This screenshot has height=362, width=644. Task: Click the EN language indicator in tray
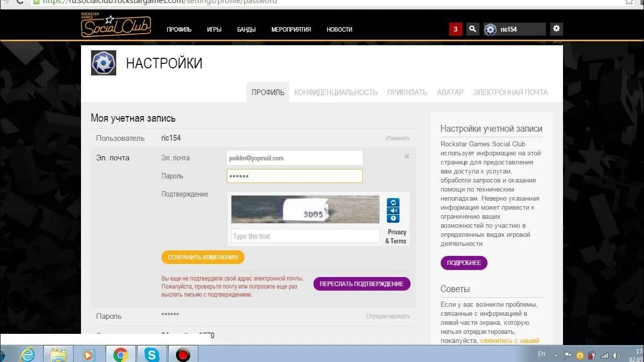(x=541, y=354)
